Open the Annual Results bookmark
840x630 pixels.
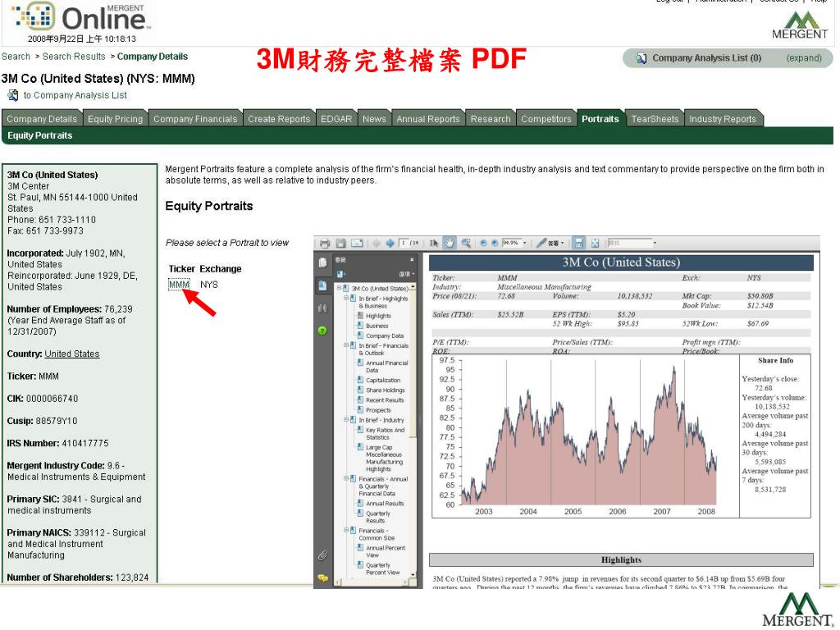pyautogui.click(x=385, y=504)
